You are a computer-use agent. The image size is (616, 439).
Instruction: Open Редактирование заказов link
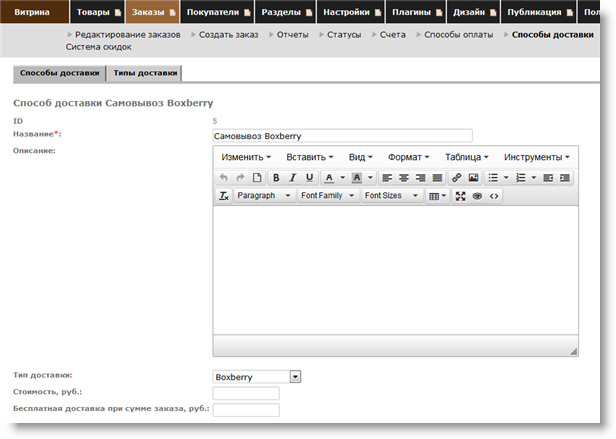pos(128,35)
